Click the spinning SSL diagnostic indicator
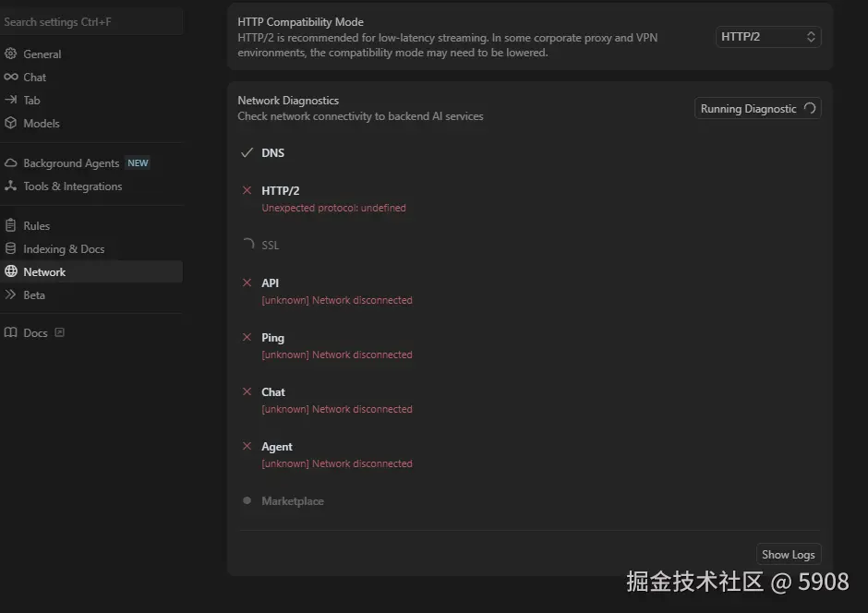 pos(247,245)
